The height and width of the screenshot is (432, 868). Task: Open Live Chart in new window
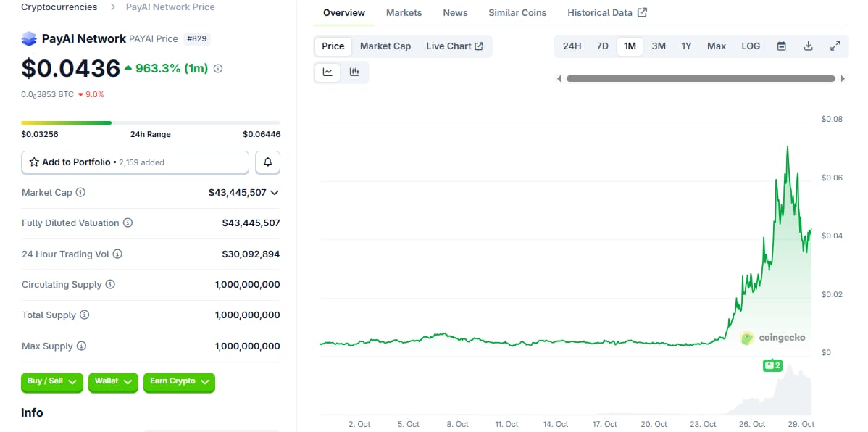click(454, 46)
